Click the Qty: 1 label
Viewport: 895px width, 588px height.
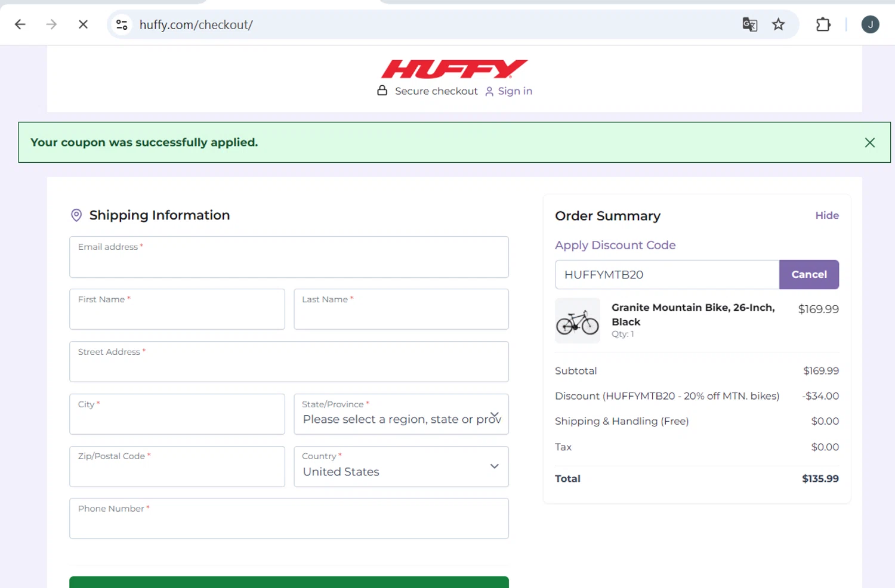tap(623, 334)
